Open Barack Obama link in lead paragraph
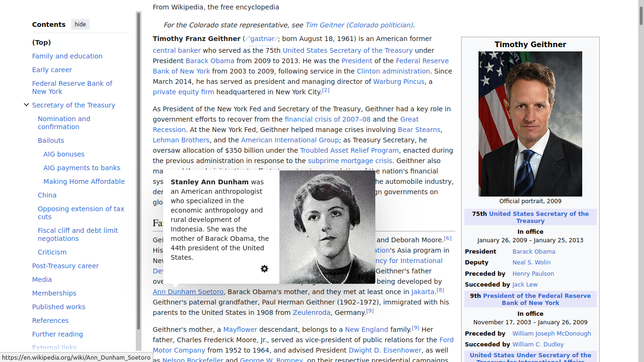 click(210, 61)
